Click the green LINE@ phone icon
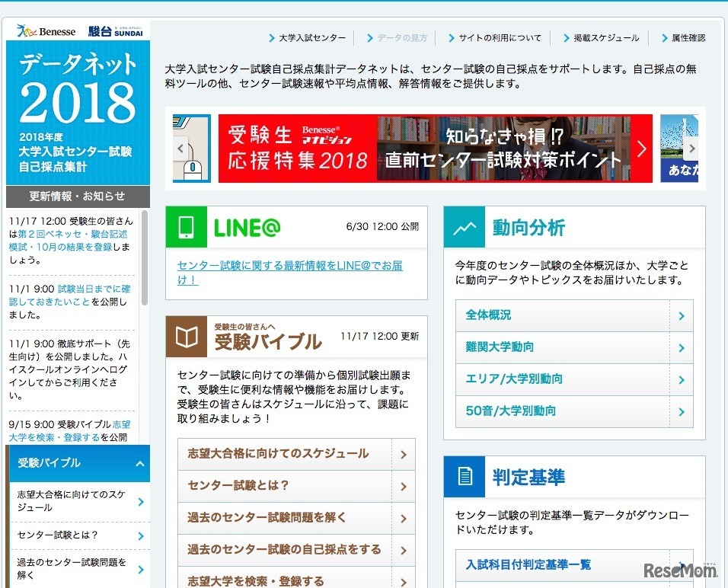The width and height of the screenshot is (728, 588). 186,227
